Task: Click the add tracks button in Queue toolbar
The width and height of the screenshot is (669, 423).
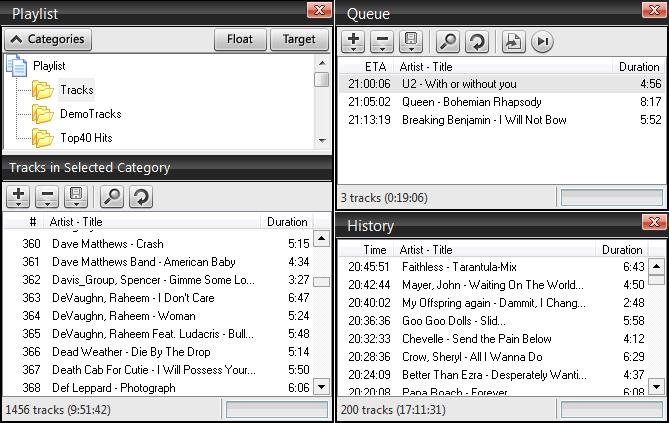Action: pos(354,41)
